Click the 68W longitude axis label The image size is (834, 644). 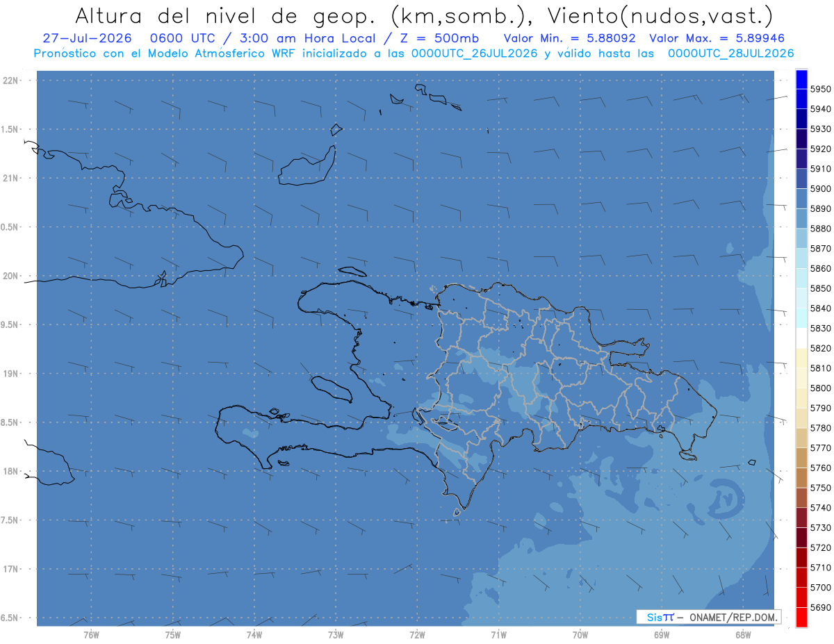tap(743, 634)
